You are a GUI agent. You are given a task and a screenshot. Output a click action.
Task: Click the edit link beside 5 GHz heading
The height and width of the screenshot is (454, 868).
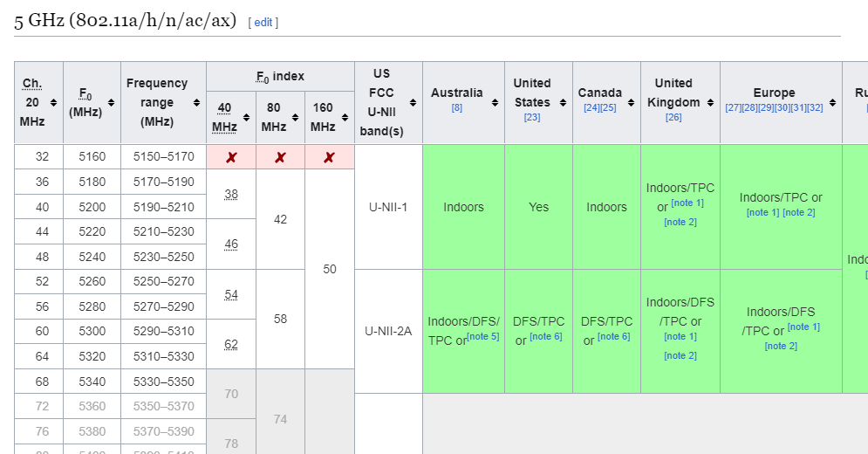point(263,22)
